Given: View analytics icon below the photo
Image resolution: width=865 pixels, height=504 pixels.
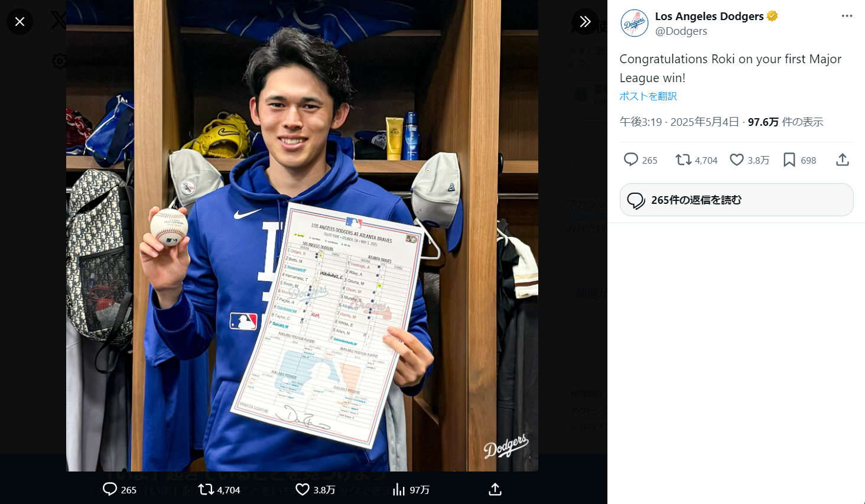Looking at the screenshot, I should coord(399,489).
